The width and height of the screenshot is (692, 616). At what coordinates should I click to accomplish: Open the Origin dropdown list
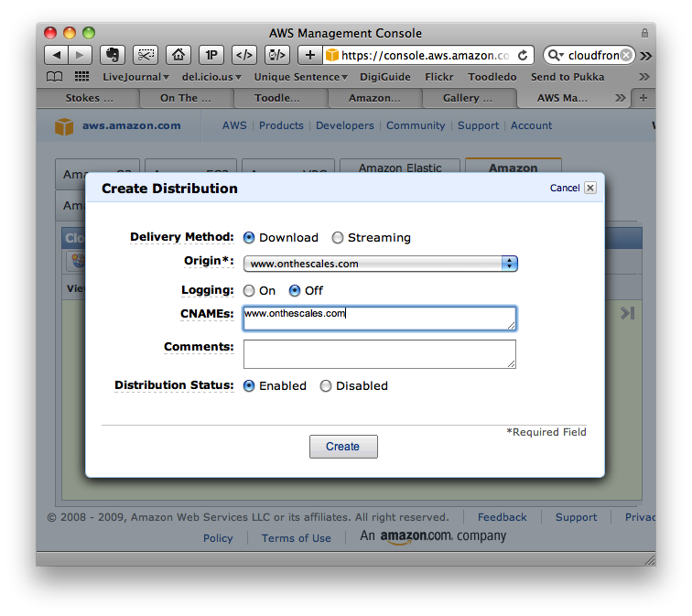(380, 264)
